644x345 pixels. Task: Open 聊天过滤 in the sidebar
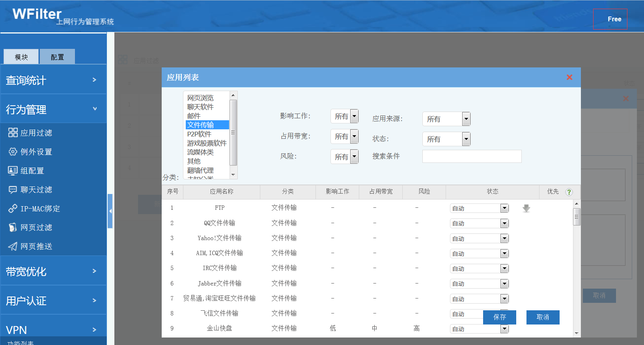[x=36, y=190]
